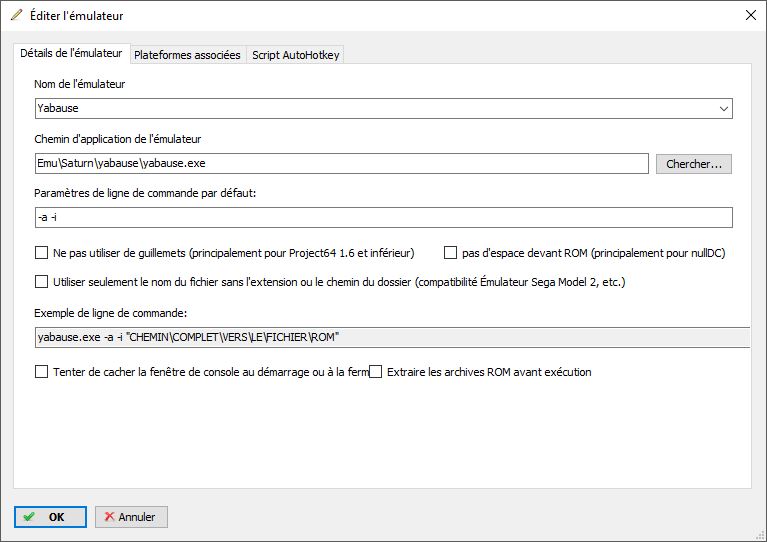Click the pencil icon in title bar
This screenshot has width=767, height=542.
click(x=17, y=15)
